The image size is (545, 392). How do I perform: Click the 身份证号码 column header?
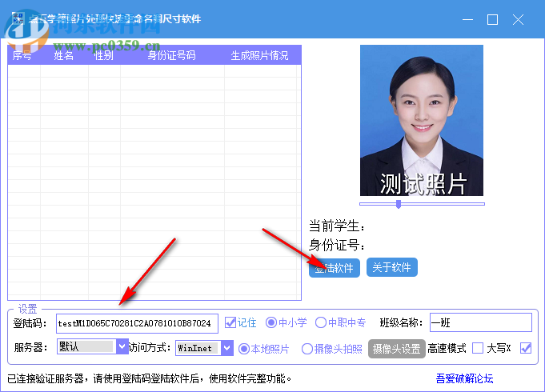[172, 55]
